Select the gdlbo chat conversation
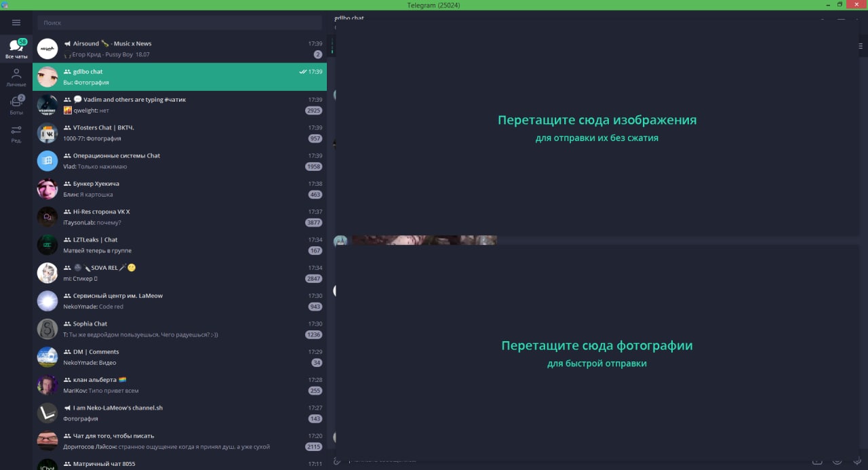 (x=180, y=77)
